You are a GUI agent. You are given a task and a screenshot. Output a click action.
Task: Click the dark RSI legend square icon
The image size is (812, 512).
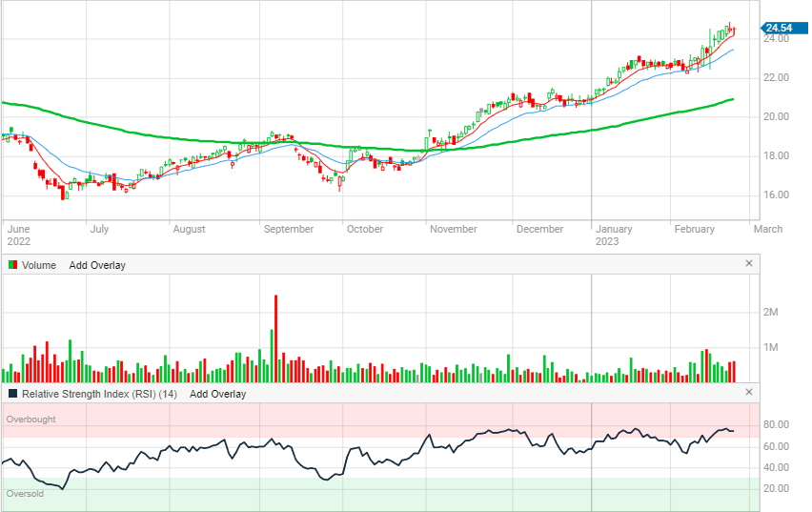click(x=11, y=394)
